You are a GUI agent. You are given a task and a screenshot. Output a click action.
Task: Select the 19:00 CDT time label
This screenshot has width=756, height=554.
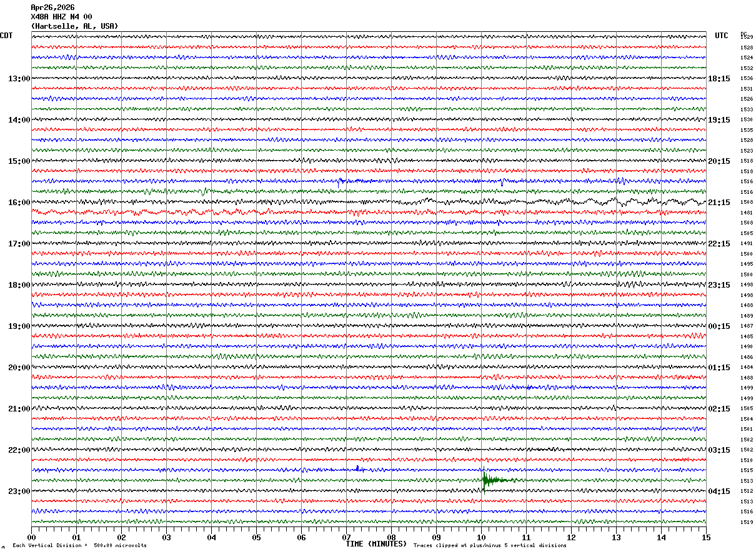[x=19, y=326]
